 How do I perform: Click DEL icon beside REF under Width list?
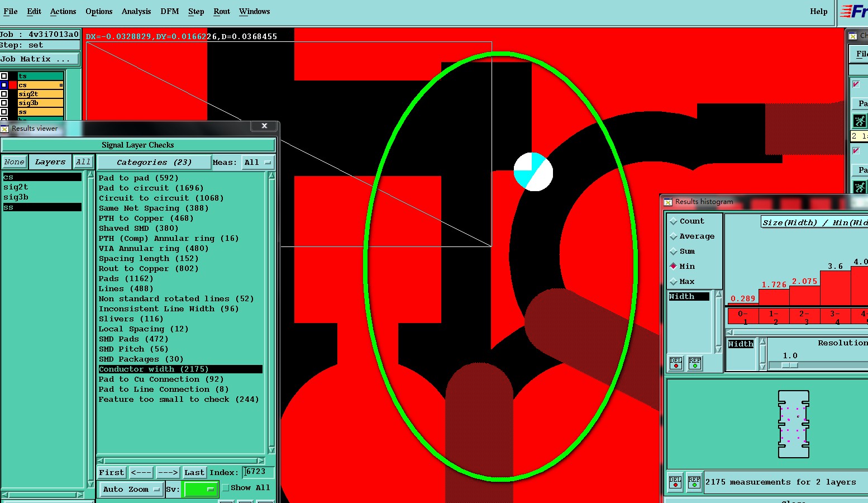[676, 364]
